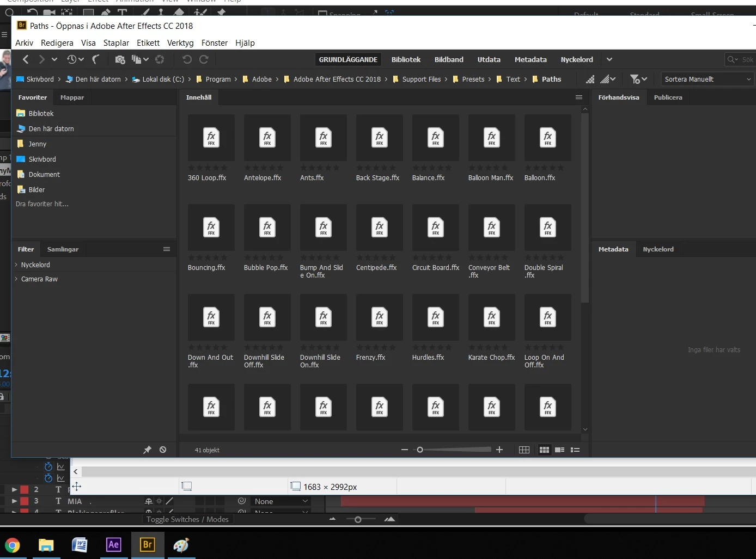The width and height of the screenshot is (756, 559).
Task: Toggle the keep filter pin icon
Action: click(x=147, y=450)
